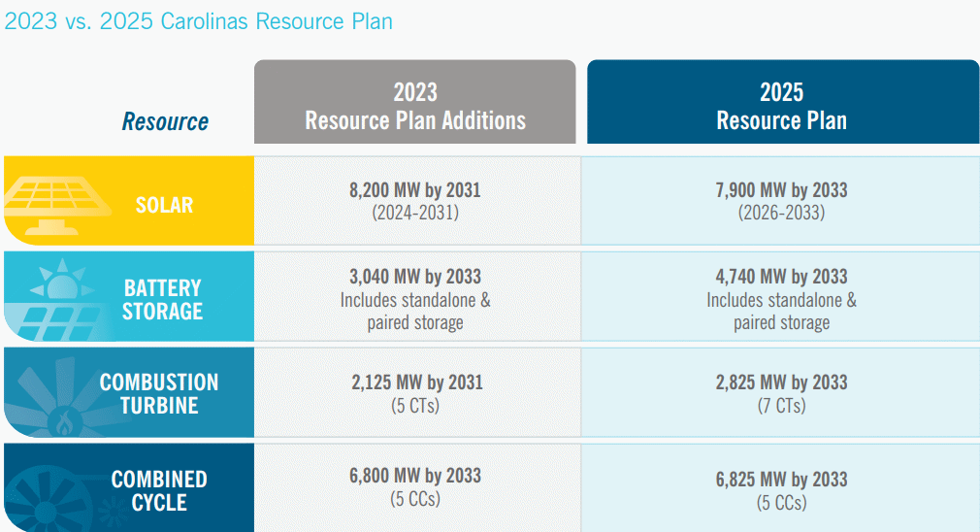The image size is (980, 532).
Task: Select the BATTERY STORAGE row label
Action: [x=162, y=299]
